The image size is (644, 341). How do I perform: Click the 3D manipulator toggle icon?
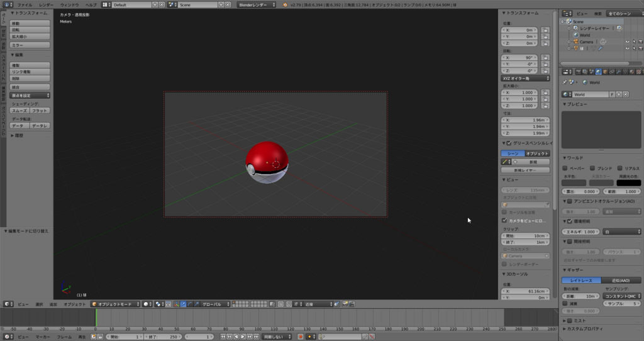click(177, 304)
